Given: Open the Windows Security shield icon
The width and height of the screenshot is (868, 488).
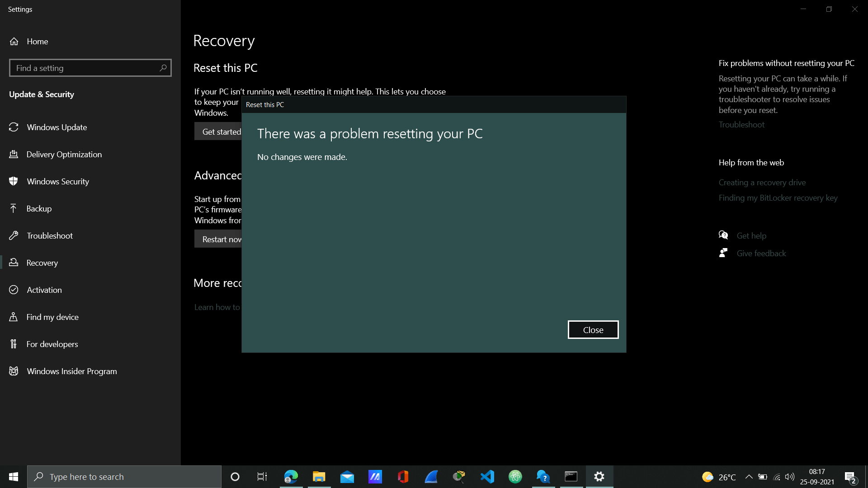Looking at the screenshot, I should [14, 182].
